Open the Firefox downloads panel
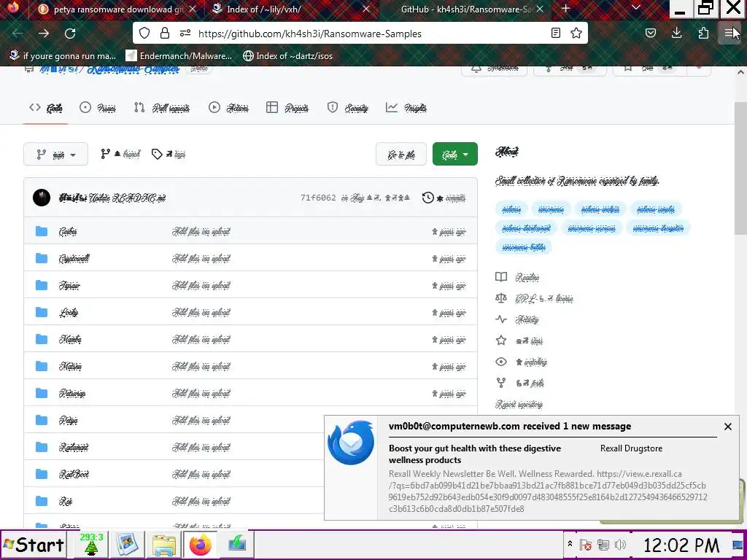The height and width of the screenshot is (560, 747). 676,34
